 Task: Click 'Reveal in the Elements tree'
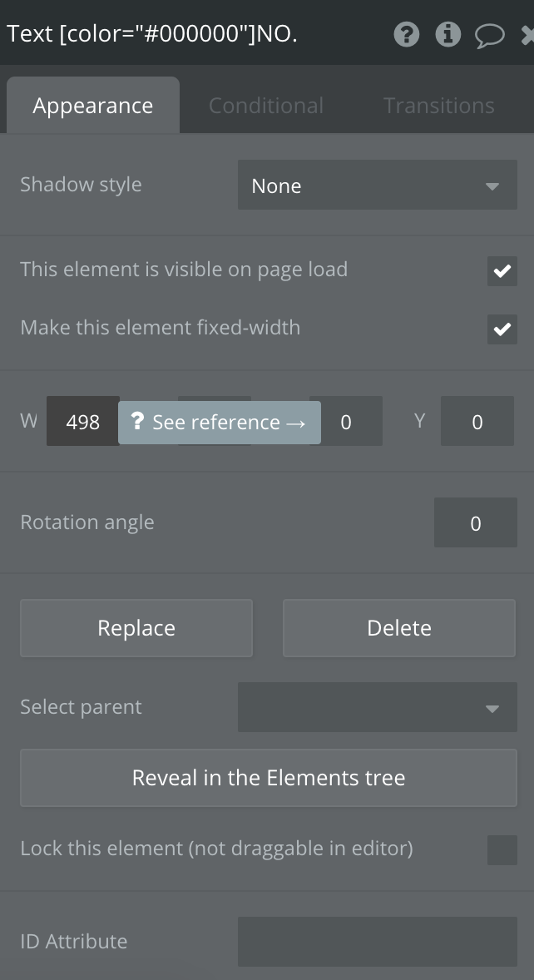tap(268, 777)
